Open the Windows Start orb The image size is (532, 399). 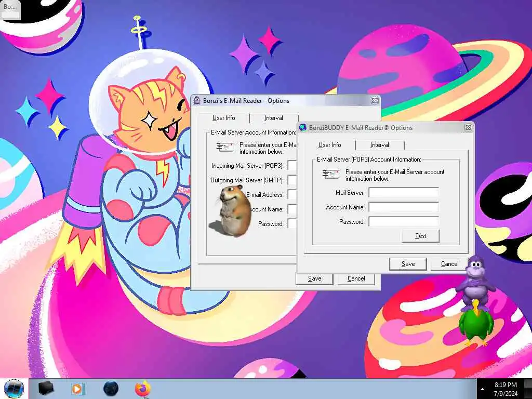[x=14, y=389]
